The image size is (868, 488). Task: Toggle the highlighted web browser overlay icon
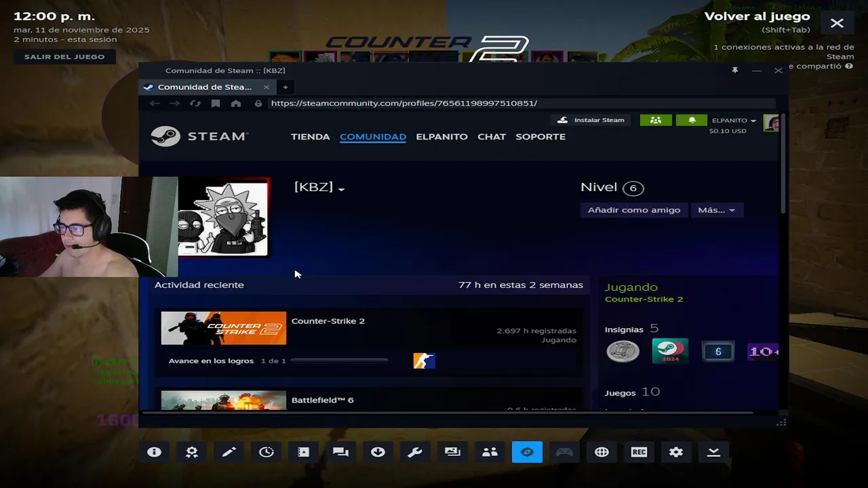click(527, 452)
